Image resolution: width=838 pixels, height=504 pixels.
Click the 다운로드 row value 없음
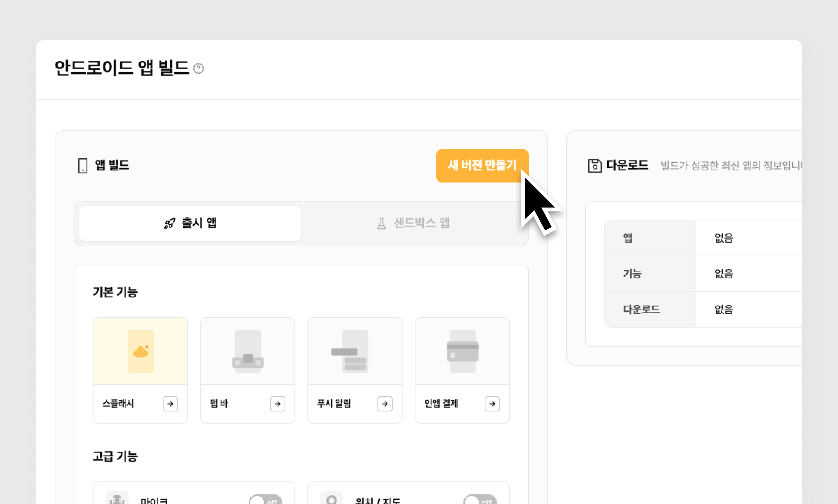tap(724, 309)
